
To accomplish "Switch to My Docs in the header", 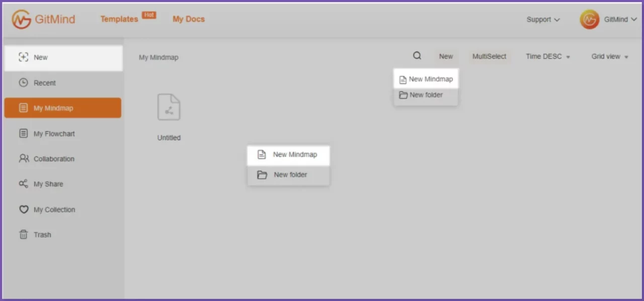I will (189, 19).
